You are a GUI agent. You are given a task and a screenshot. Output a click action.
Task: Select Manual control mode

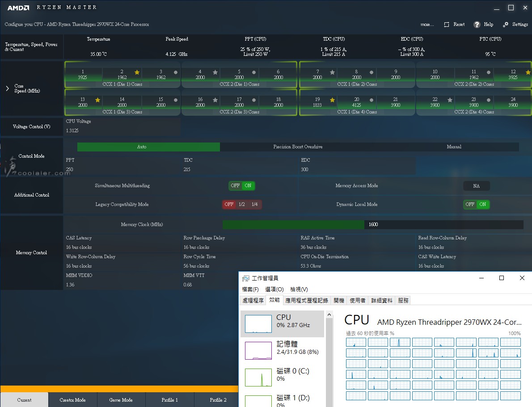[454, 147]
